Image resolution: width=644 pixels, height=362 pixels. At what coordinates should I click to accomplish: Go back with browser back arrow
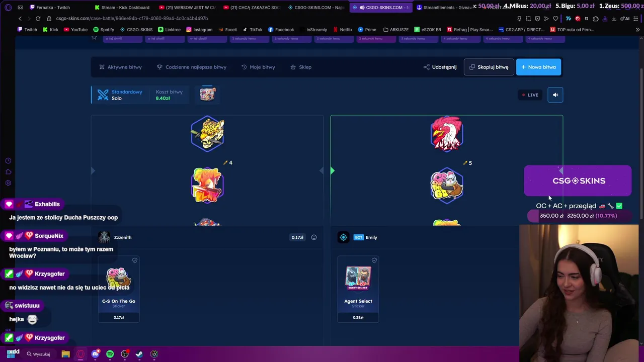[x=20, y=19]
